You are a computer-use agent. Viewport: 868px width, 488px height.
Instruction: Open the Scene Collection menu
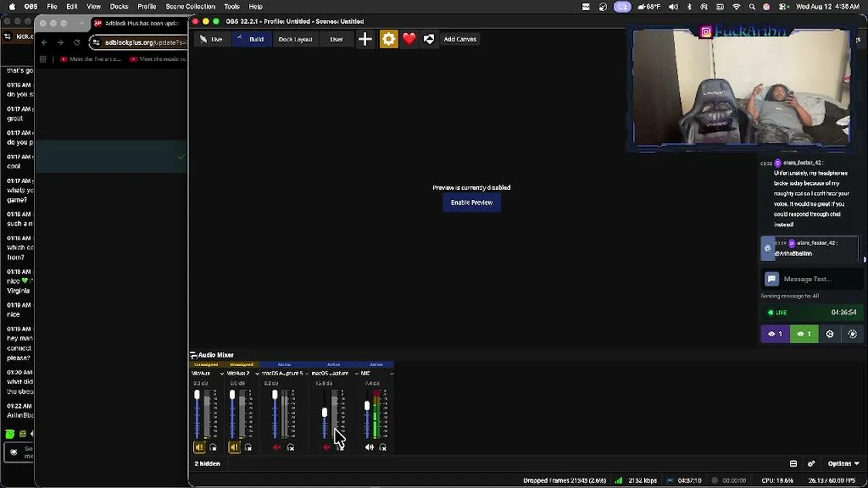coord(191,7)
